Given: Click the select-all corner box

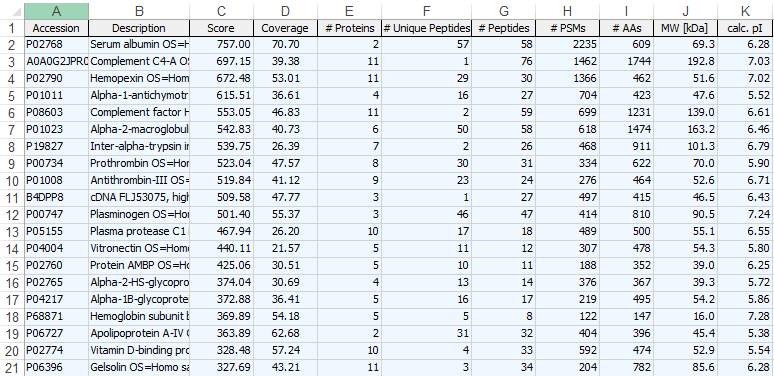Looking at the screenshot, I should pyautogui.click(x=12, y=11).
